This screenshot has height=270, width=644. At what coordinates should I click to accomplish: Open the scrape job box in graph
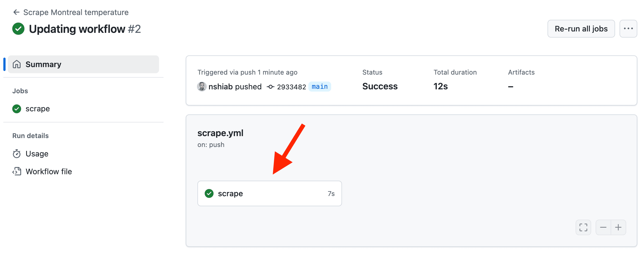coord(269,193)
